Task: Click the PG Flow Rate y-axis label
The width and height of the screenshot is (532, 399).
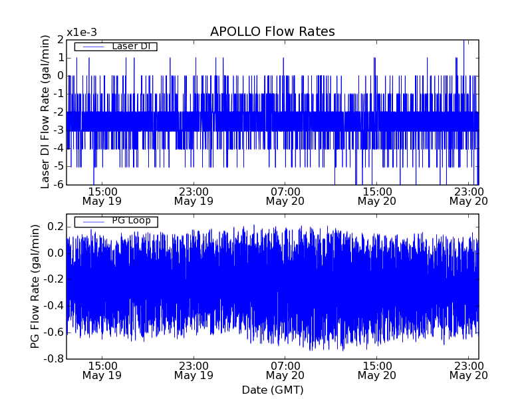Action: pos(35,287)
